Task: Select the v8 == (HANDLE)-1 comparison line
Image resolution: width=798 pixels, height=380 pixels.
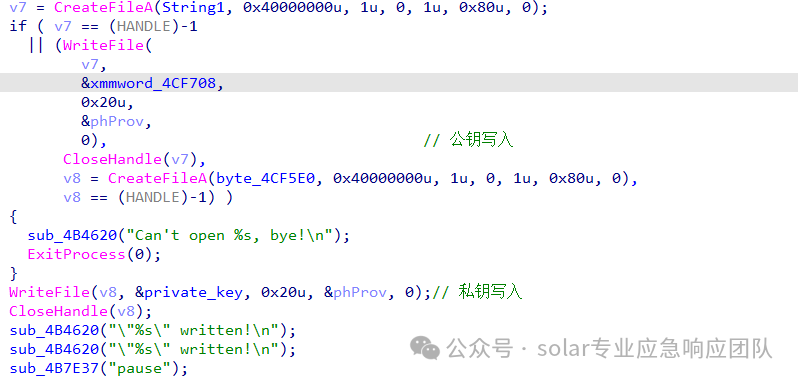Action: pyautogui.click(x=148, y=197)
